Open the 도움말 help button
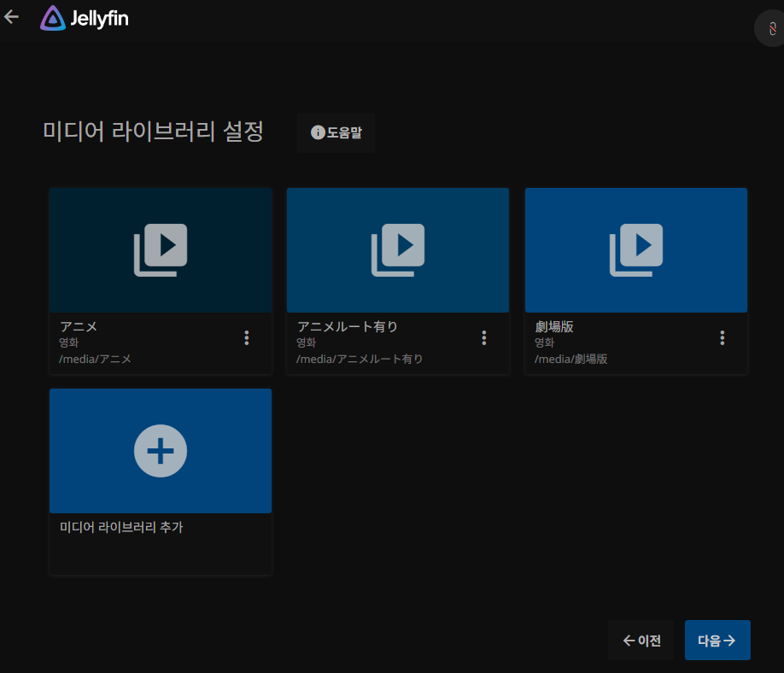This screenshot has height=673, width=784. [336, 132]
